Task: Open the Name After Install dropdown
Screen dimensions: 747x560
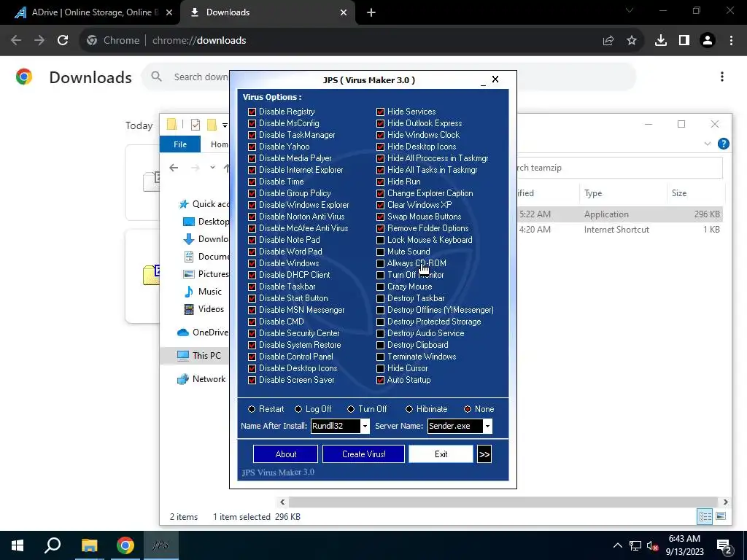Action: tap(365, 426)
